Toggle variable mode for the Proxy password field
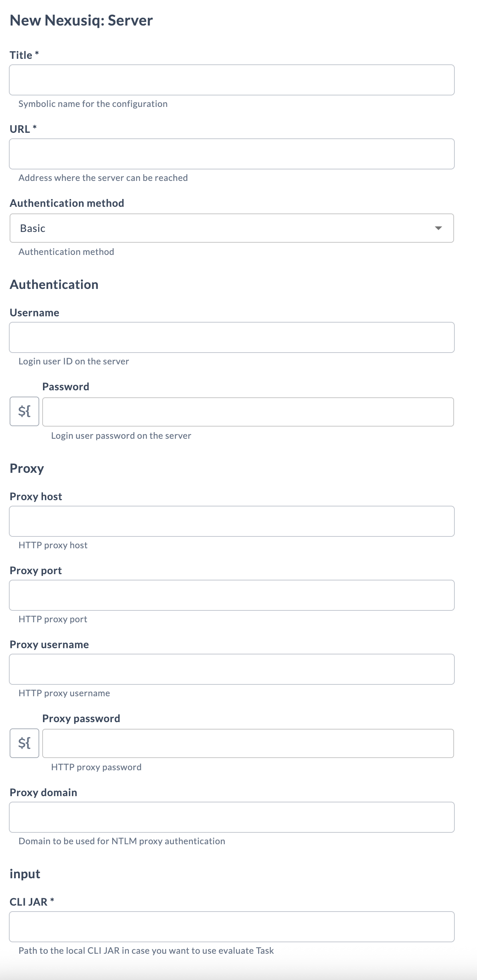The width and height of the screenshot is (477, 980). click(x=24, y=743)
